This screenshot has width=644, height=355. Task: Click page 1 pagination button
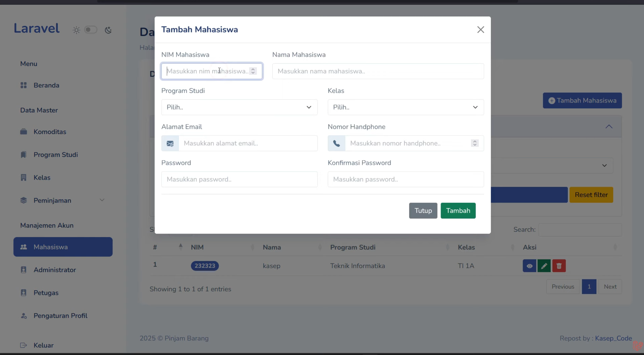[x=589, y=287]
